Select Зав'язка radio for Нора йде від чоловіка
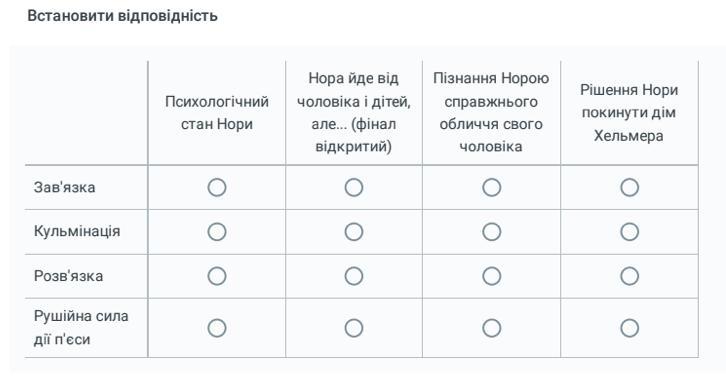Image resolution: width=726 pixels, height=385 pixels. click(354, 187)
